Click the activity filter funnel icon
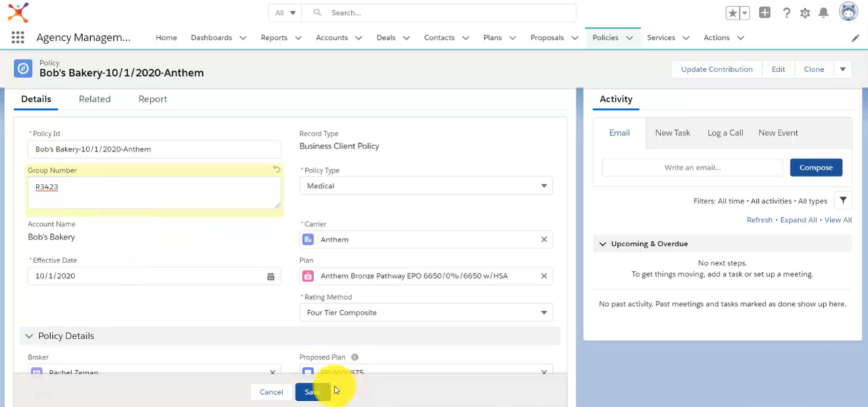Image resolution: width=868 pixels, height=407 pixels. click(x=843, y=200)
